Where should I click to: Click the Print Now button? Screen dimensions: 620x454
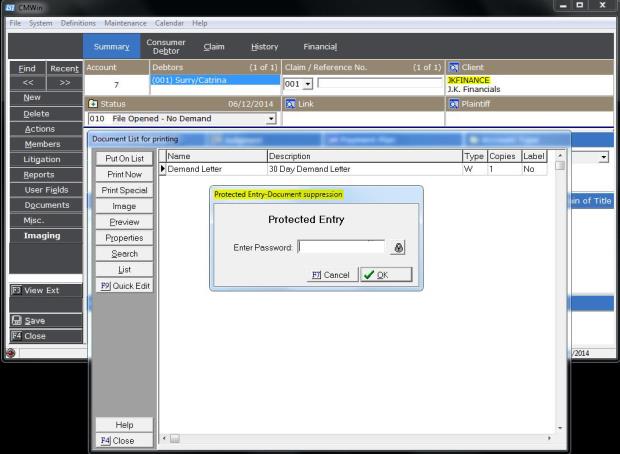coord(124,174)
